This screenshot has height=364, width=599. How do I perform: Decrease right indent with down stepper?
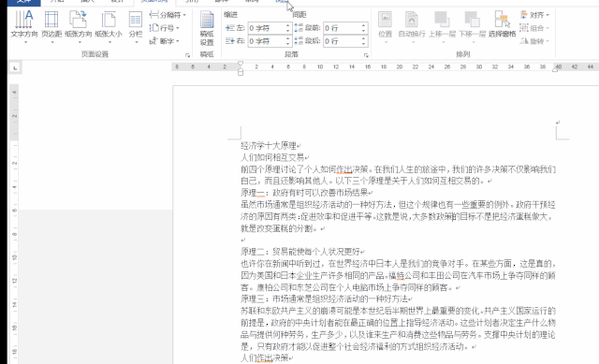(288, 44)
